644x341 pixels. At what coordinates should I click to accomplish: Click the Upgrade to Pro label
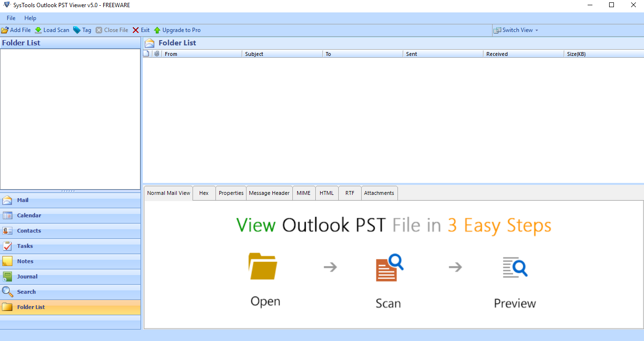tap(182, 30)
